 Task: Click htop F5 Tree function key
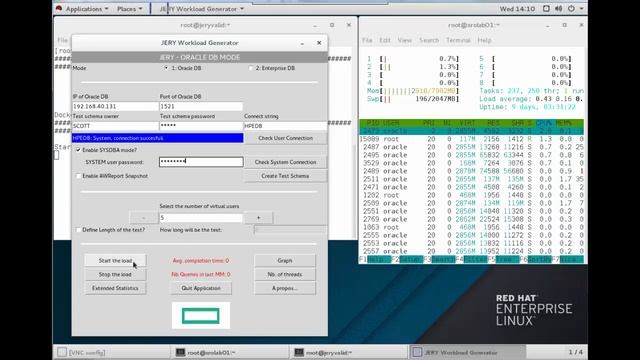[x=503, y=259]
